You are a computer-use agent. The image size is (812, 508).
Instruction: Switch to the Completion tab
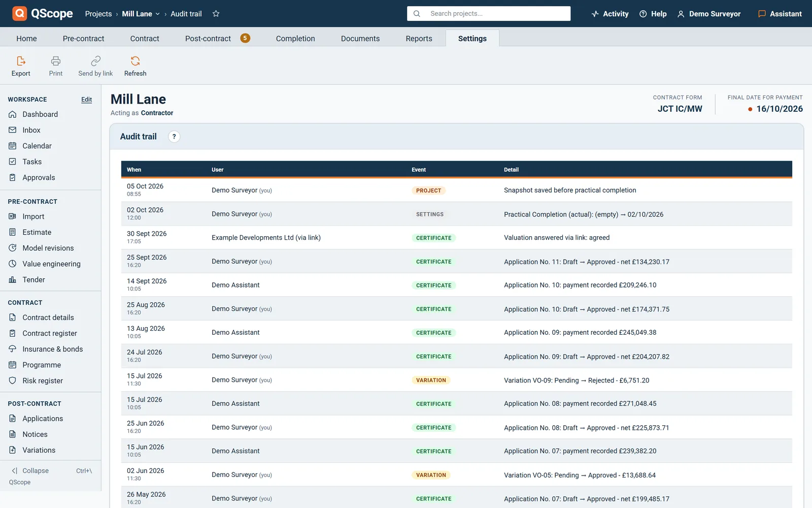pos(295,39)
